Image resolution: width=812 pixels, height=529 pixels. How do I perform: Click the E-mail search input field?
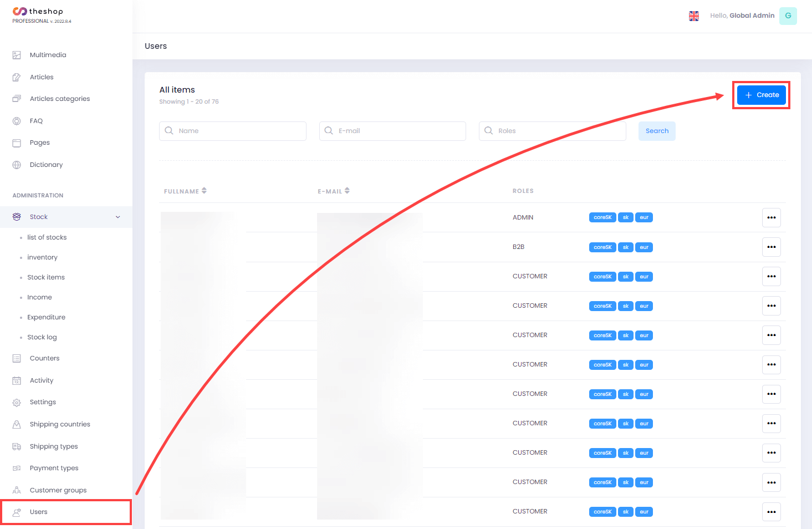[392, 131]
